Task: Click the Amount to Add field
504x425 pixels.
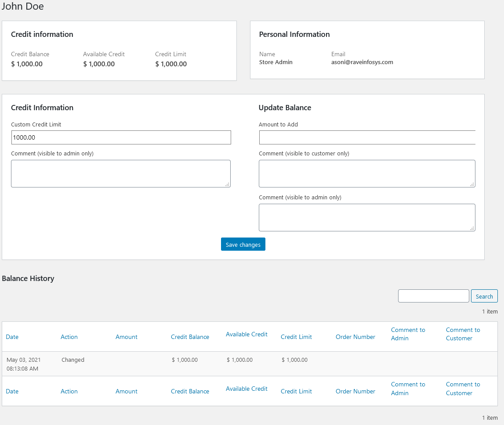Action: (367, 137)
